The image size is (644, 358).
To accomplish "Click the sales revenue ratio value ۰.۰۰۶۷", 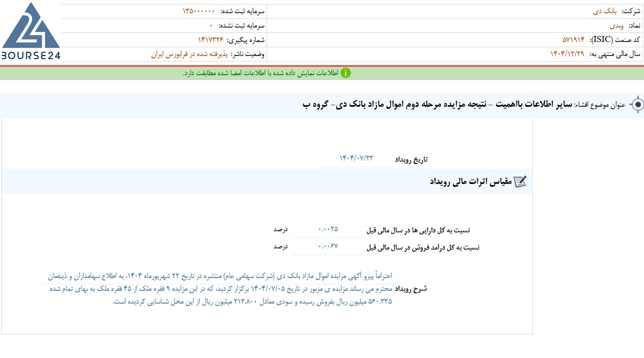I will [328, 246].
